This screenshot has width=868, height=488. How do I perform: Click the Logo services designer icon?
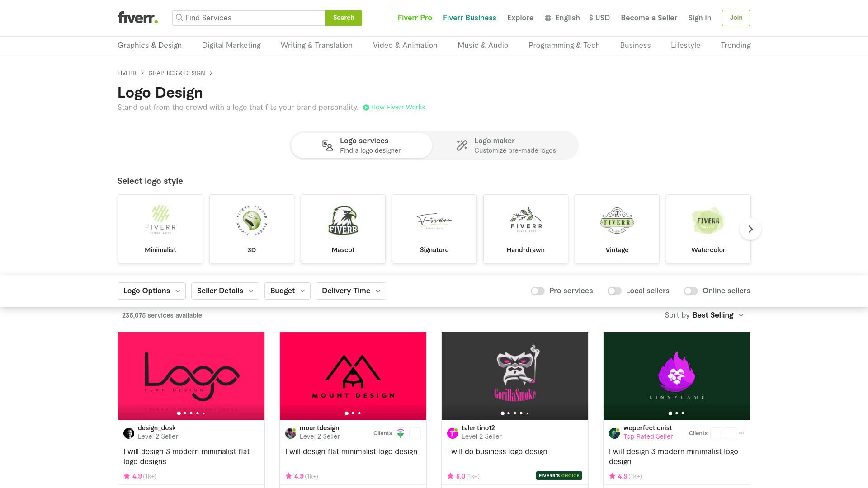click(x=327, y=145)
